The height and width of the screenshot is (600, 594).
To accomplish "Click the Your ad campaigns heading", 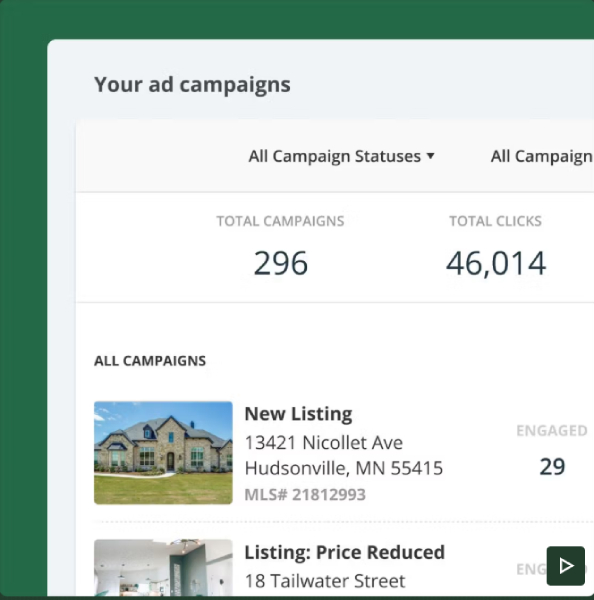I will coord(192,85).
